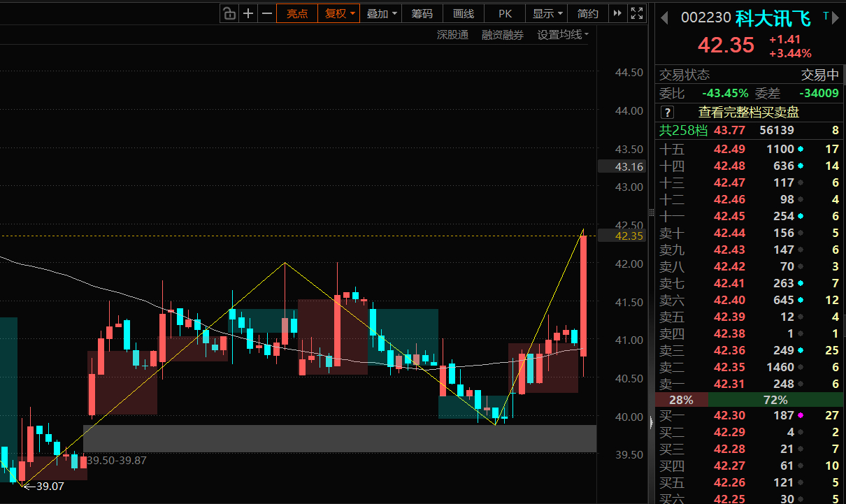Open the 显示 display dropdown
The width and height of the screenshot is (846, 504).
click(547, 13)
